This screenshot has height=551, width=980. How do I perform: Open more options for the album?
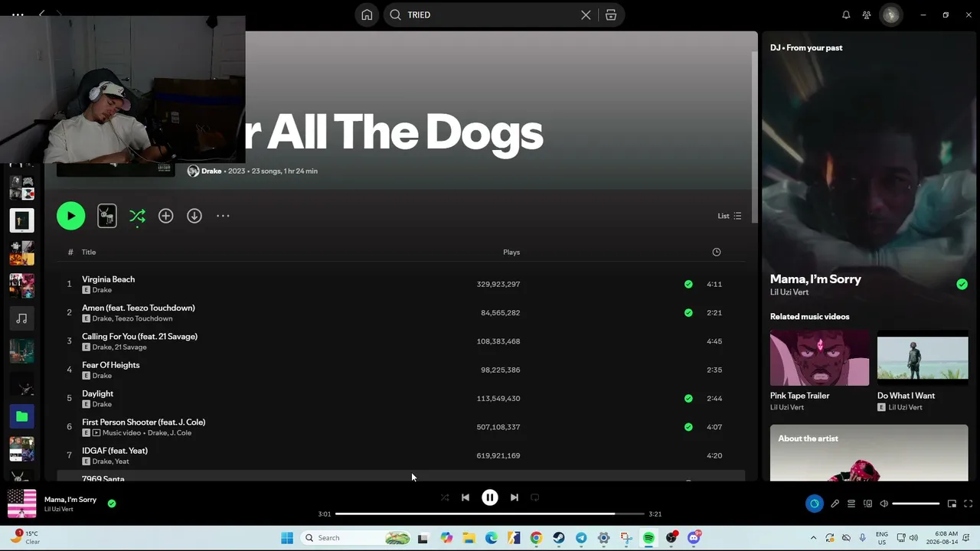[x=223, y=216]
